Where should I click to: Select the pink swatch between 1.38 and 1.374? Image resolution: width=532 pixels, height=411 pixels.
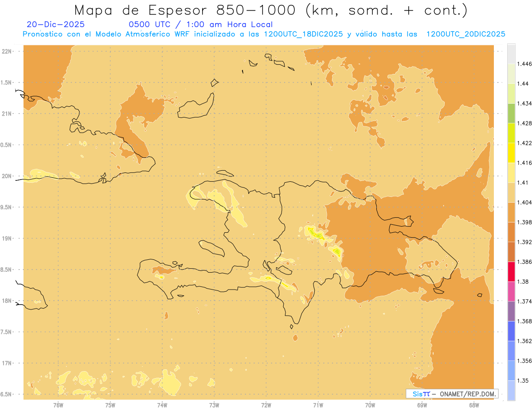coord(511,291)
